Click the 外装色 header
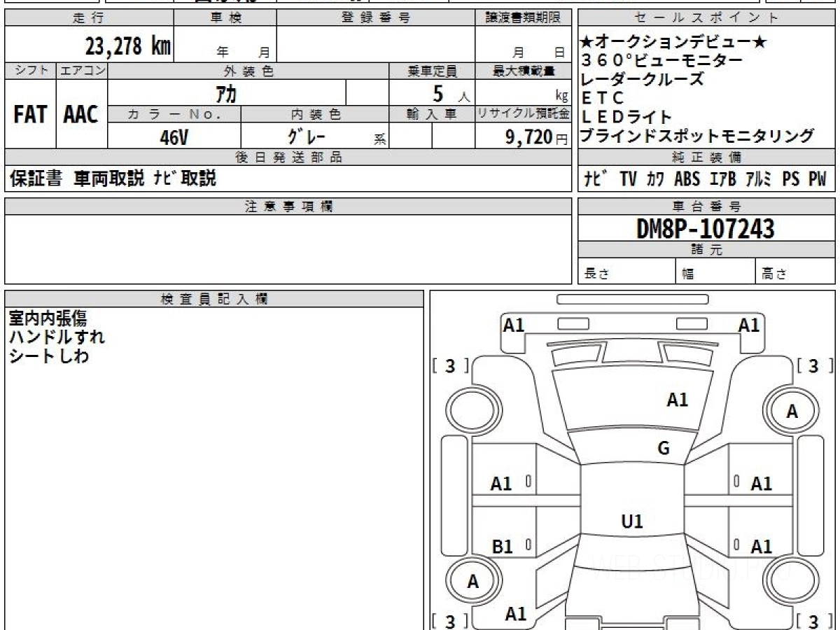840x630 pixels. [x=248, y=71]
